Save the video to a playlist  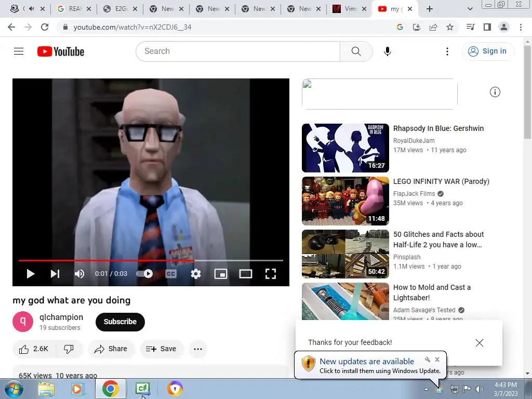161,349
